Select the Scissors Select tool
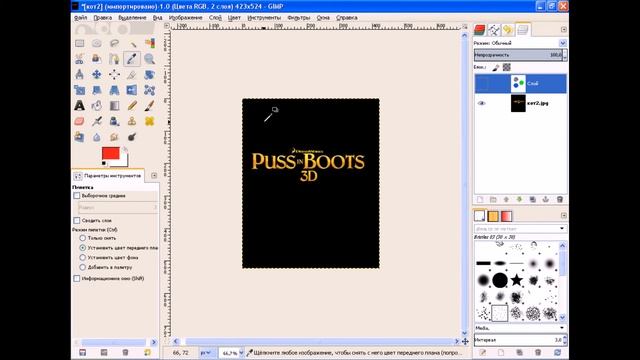The height and width of the screenshot is (360, 640). pos(79,59)
